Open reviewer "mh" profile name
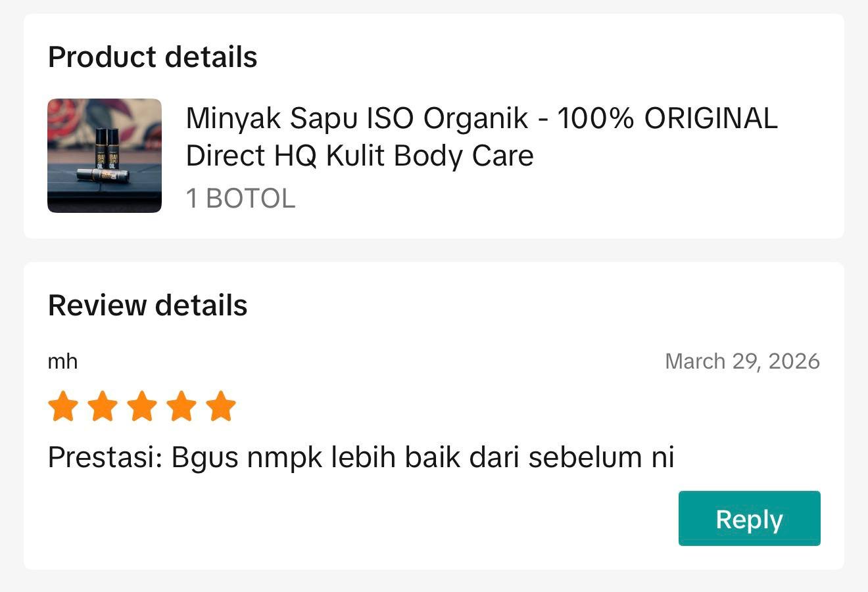This screenshot has height=592, width=868. point(62,361)
